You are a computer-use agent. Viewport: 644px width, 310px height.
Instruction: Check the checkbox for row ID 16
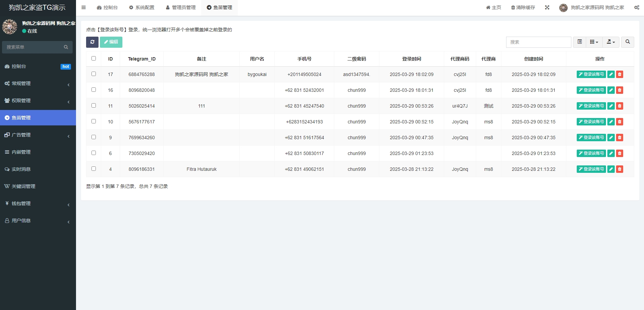(x=93, y=90)
